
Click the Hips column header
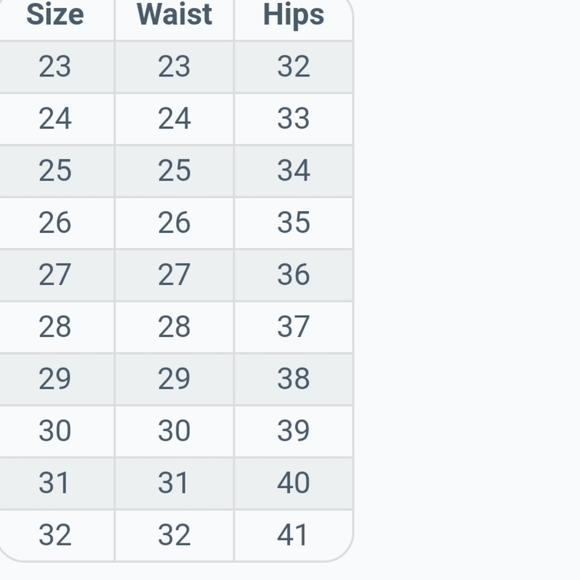pos(294,15)
